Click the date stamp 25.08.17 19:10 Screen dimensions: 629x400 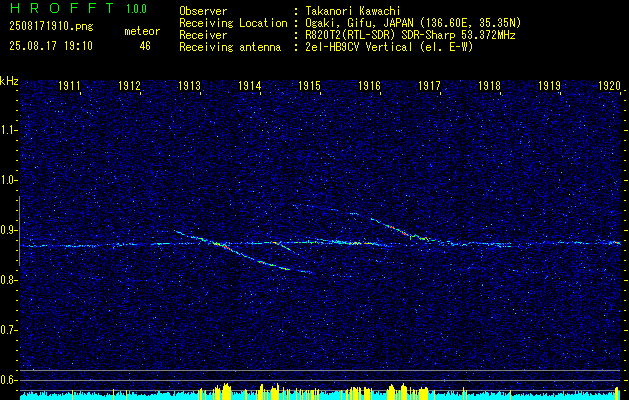(x=51, y=46)
